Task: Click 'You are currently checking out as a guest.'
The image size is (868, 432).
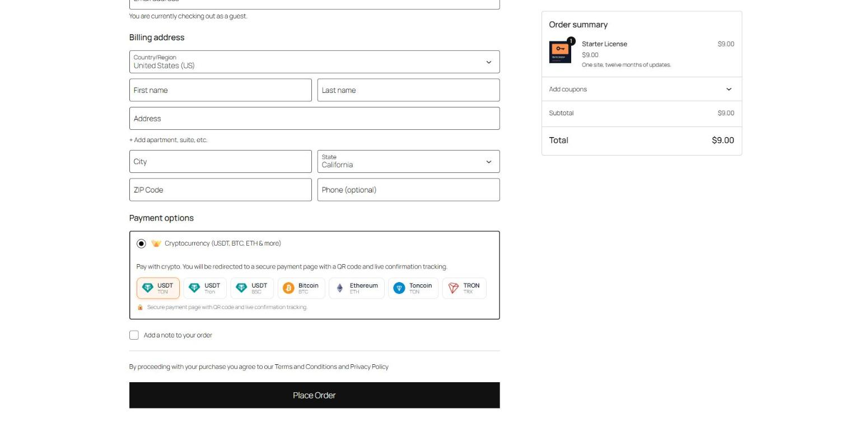Action: click(188, 16)
